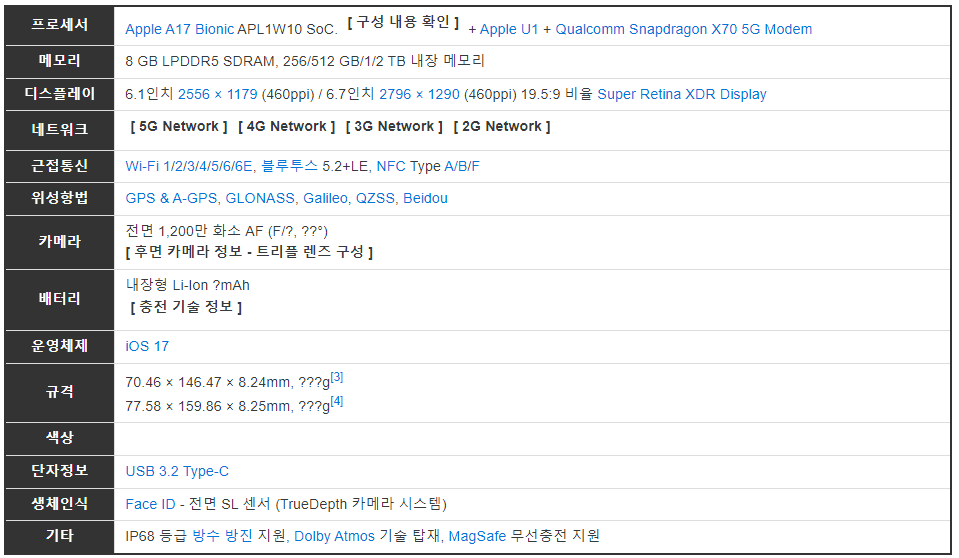Viewport: 959px width, 558px height.
Task: Click the 방수 방진 link
Action: (222, 536)
